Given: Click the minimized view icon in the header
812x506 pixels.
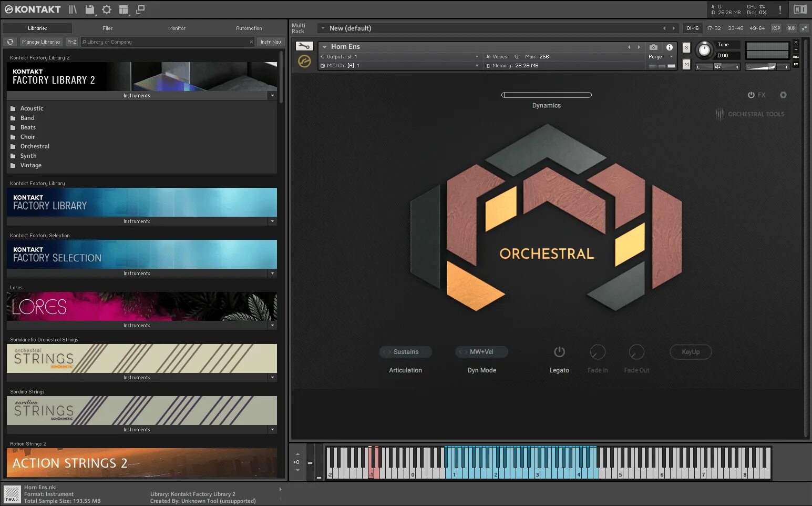Looking at the screenshot, I should (x=140, y=9).
